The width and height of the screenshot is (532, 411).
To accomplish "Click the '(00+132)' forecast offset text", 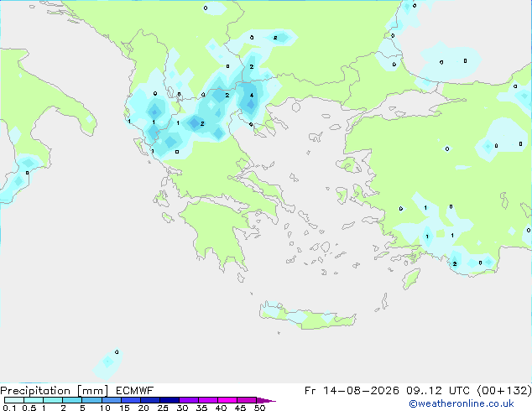I will (x=504, y=391).
